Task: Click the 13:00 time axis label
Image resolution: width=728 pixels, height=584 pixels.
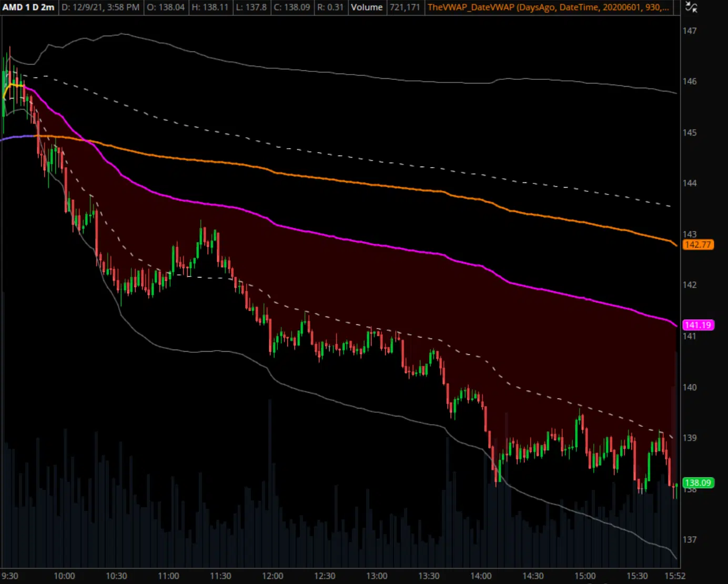Action: (x=377, y=576)
